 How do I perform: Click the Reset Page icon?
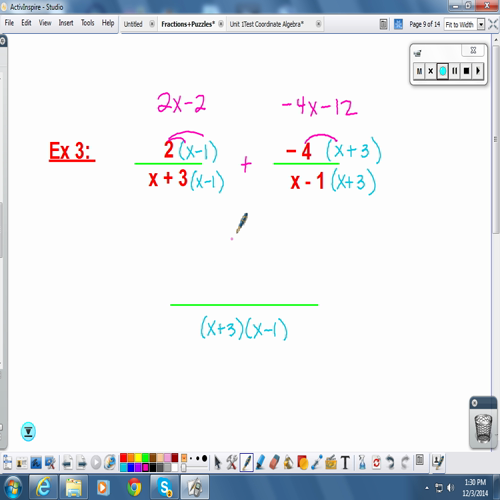click(376, 462)
